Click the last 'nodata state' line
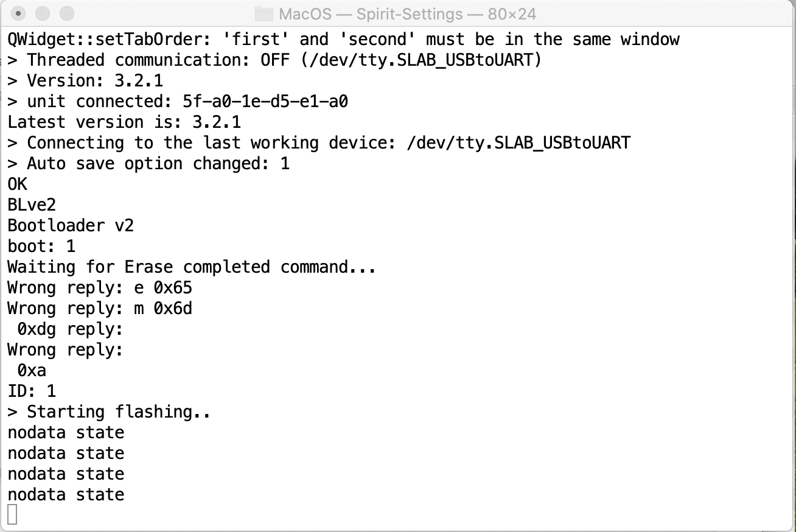 [x=66, y=494]
